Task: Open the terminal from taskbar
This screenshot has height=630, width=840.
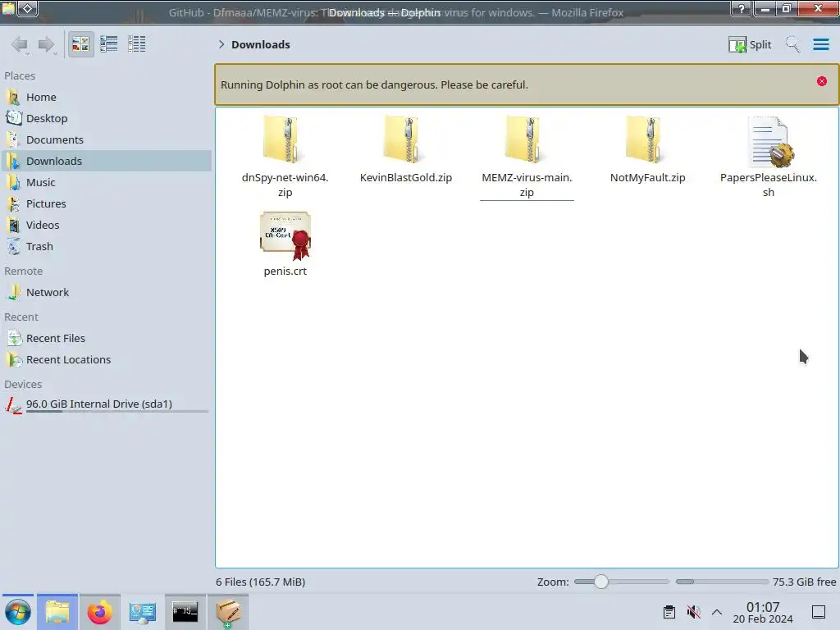Action: point(185,612)
